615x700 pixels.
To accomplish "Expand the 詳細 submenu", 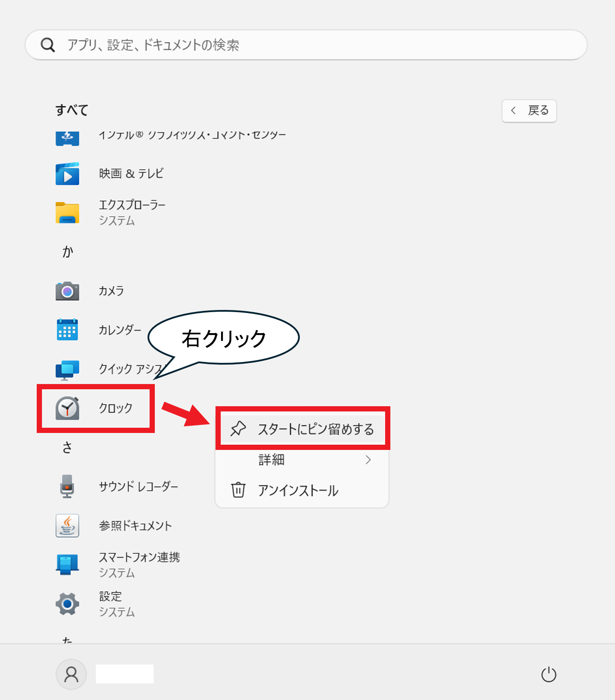I will [302, 460].
